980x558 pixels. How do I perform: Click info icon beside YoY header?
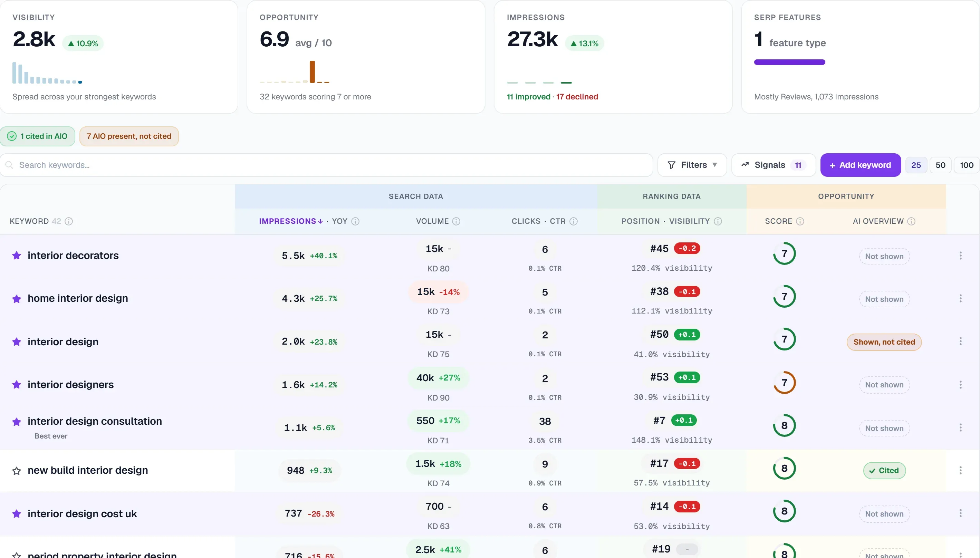(355, 222)
